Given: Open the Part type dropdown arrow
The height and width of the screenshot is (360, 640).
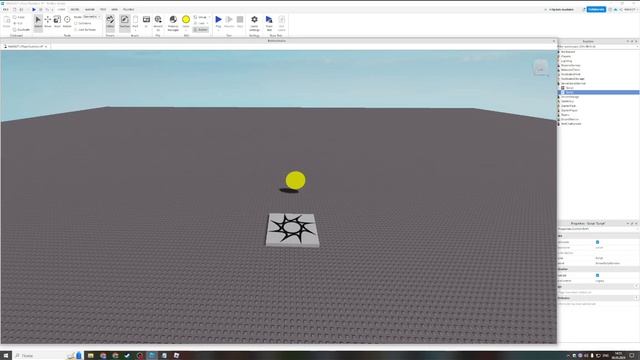Looking at the screenshot, I should pos(135,30).
